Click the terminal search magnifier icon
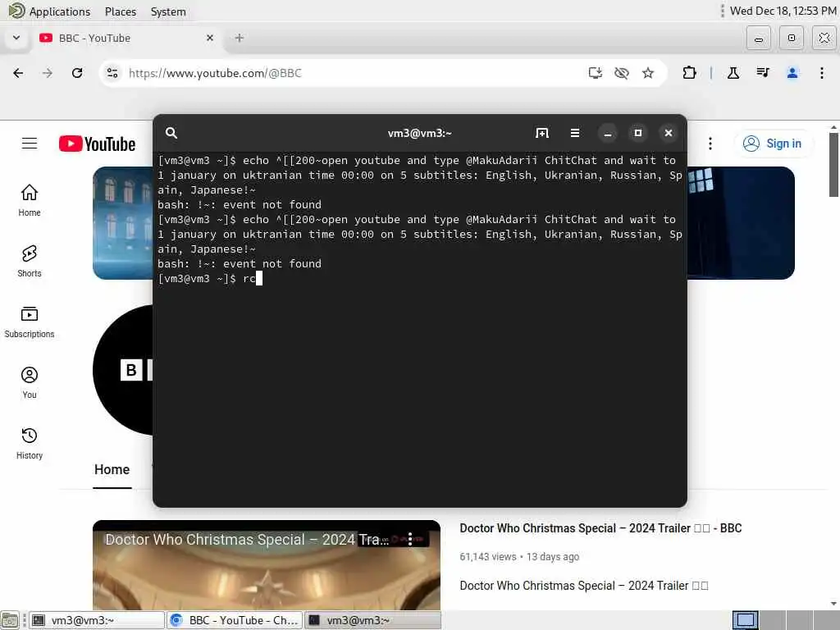Viewport: 840px width, 630px height. (171, 133)
